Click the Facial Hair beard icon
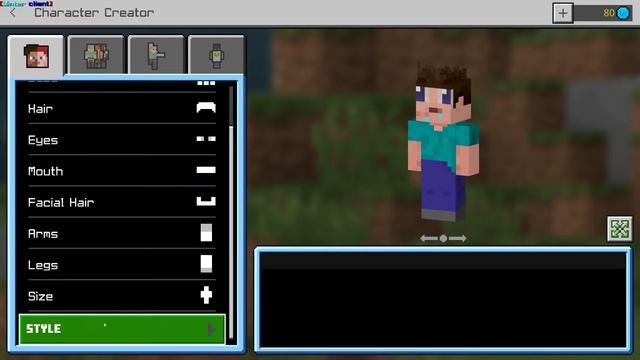 [x=206, y=201]
